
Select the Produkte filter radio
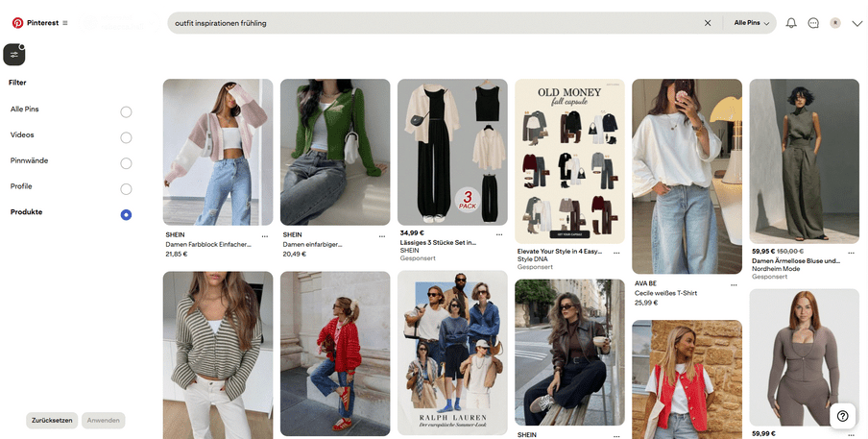pyautogui.click(x=126, y=215)
